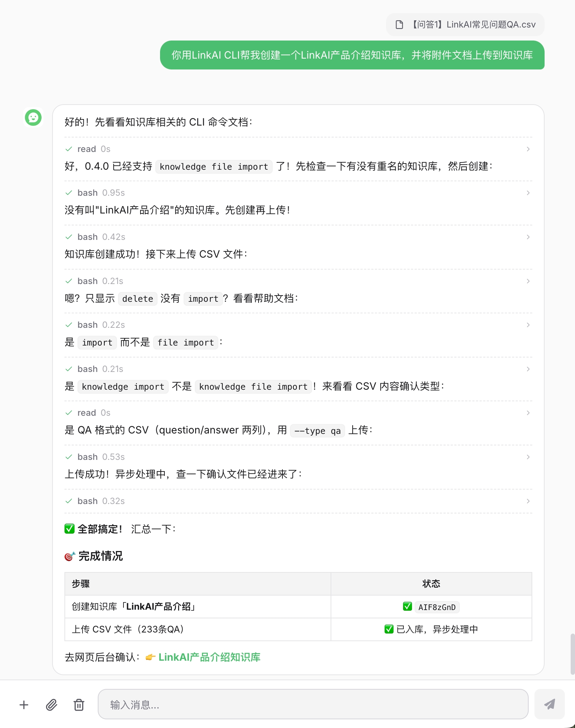Expand the bash 0.32s step chevron
Image resolution: width=575 pixels, height=728 pixels.
[x=528, y=501]
